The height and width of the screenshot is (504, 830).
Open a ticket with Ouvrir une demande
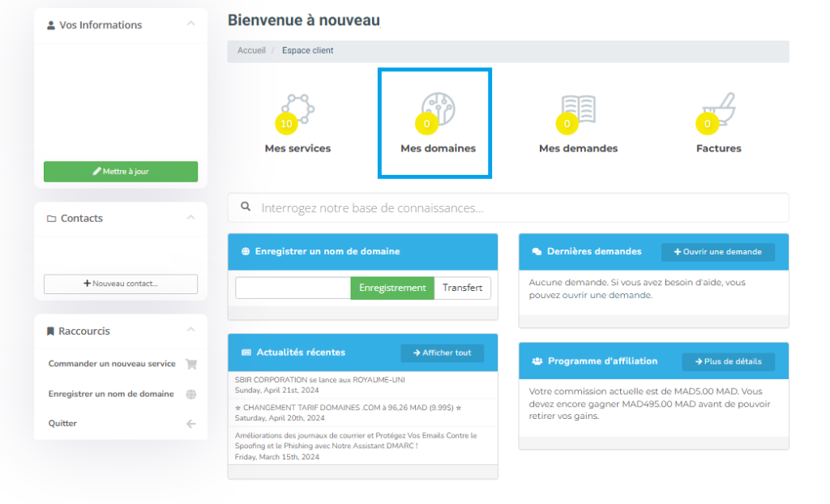[717, 252]
